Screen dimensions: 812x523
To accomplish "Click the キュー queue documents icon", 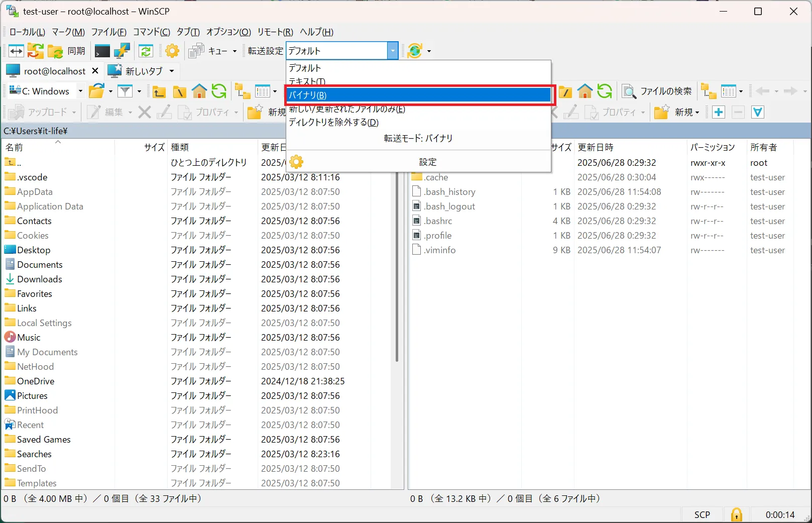I will click(x=196, y=51).
